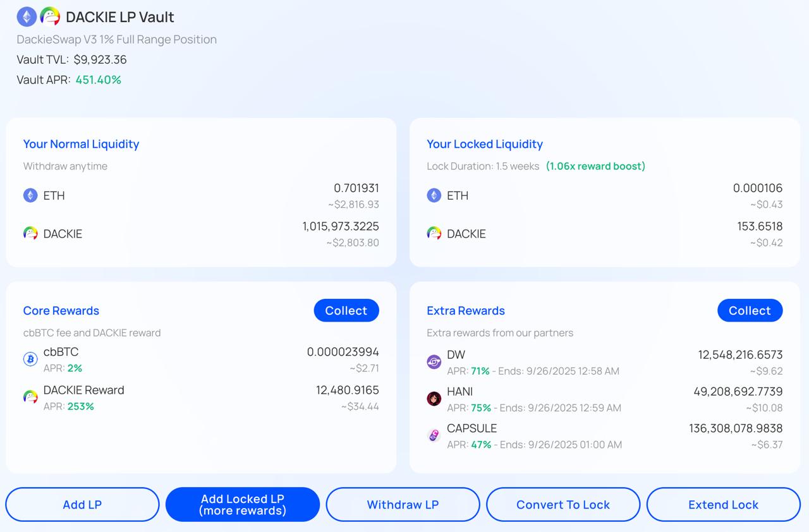This screenshot has height=532, width=809.
Task: Collect the Extra Rewards
Action: click(750, 310)
